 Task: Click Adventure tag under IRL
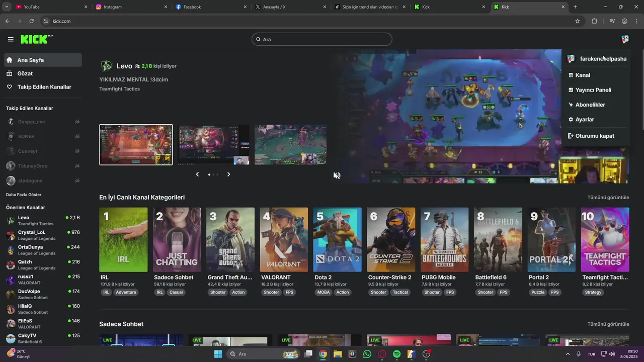tap(126, 292)
